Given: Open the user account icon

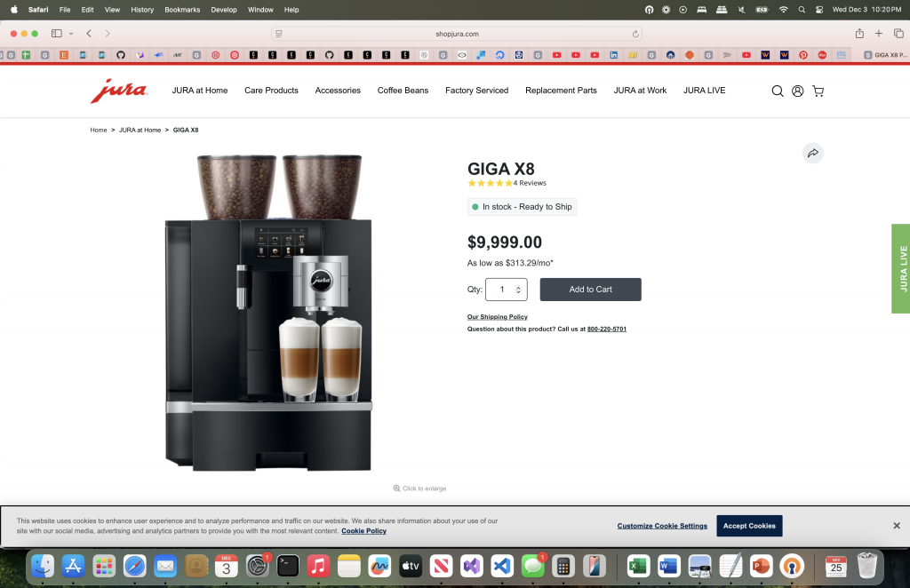Looking at the screenshot, I should coord(798,91).
